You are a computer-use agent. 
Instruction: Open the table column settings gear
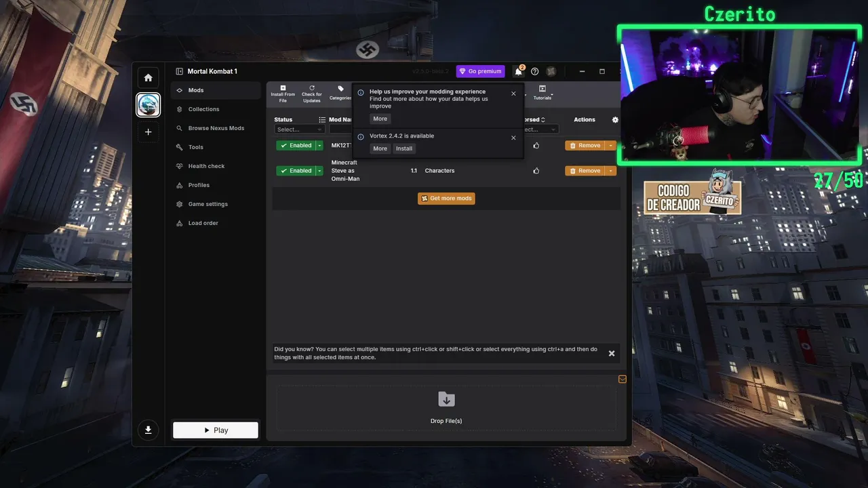[x=615, y=120]
